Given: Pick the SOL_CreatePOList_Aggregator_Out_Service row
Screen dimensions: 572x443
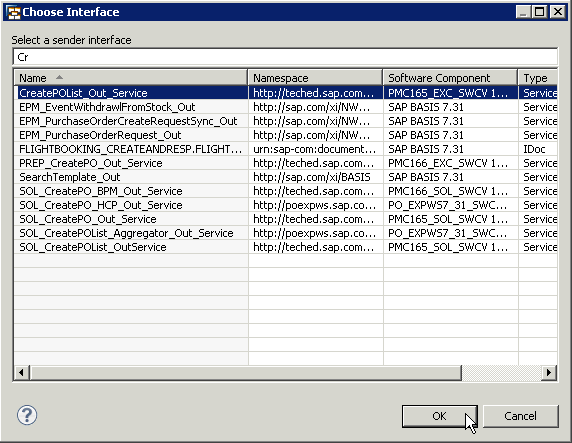Looking at the screenshot, I should tap(286, 233).
